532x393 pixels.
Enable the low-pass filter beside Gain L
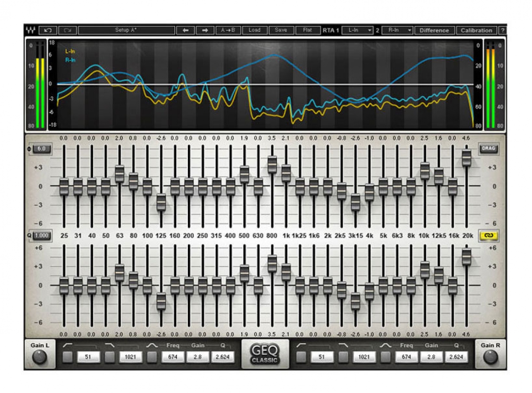click(110, 357)
